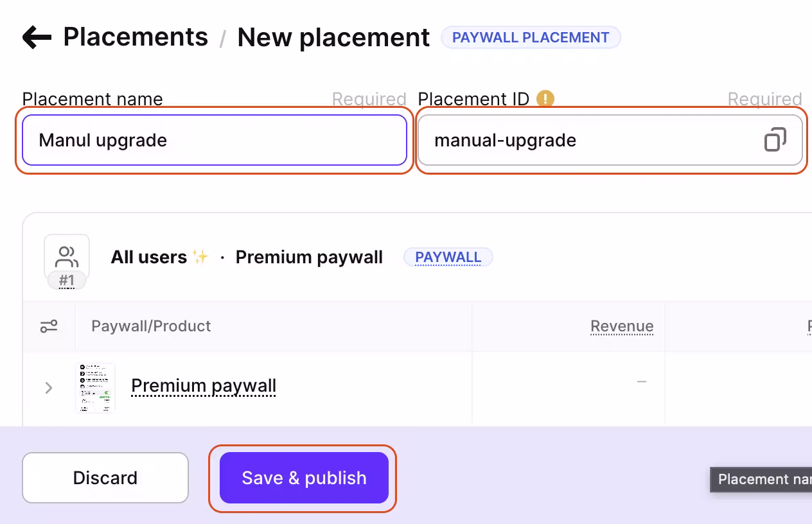
Task: Click the yellow warning icon beside Placement ID
Action: point(545,98)
